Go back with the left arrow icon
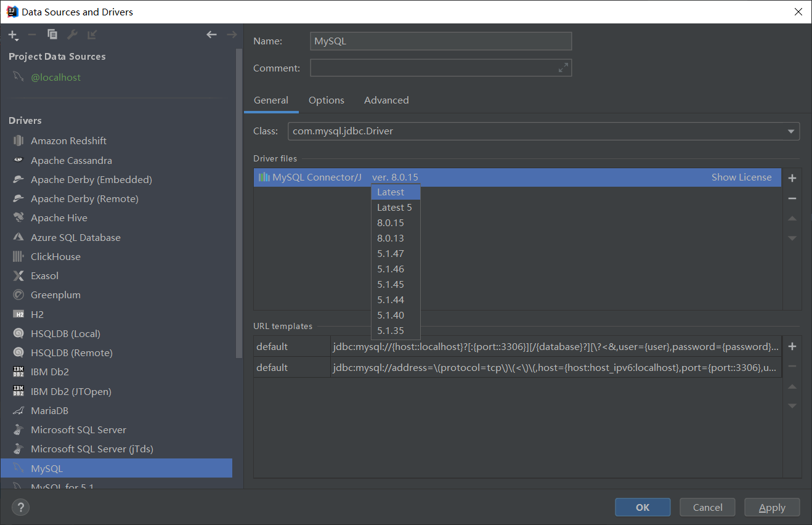 point(211,35)
